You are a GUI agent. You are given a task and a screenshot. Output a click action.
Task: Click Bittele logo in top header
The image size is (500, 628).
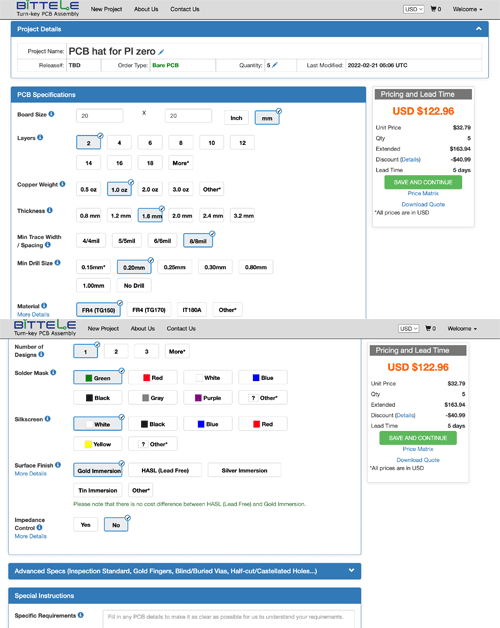[x=47, y=8]
